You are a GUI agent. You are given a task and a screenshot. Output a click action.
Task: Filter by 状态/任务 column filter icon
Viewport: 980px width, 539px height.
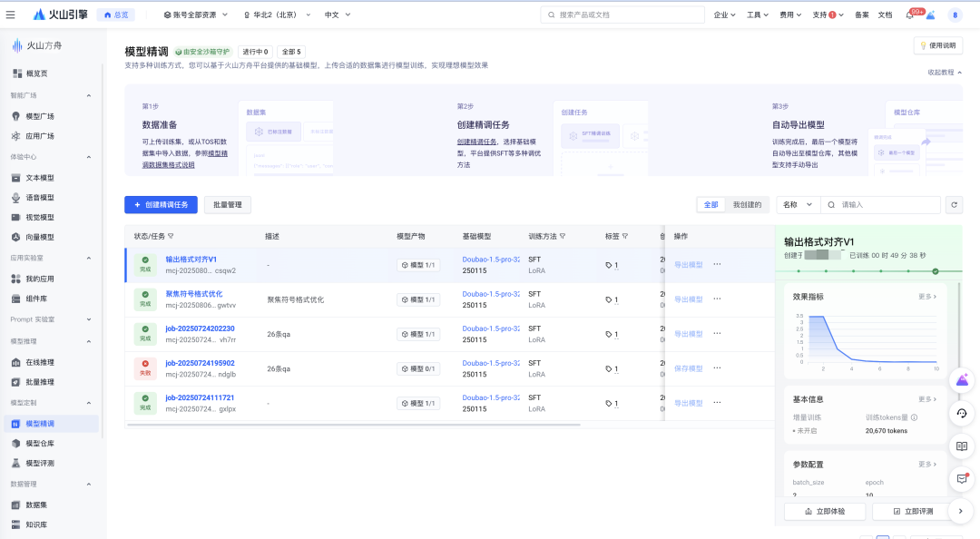point(171,236)
